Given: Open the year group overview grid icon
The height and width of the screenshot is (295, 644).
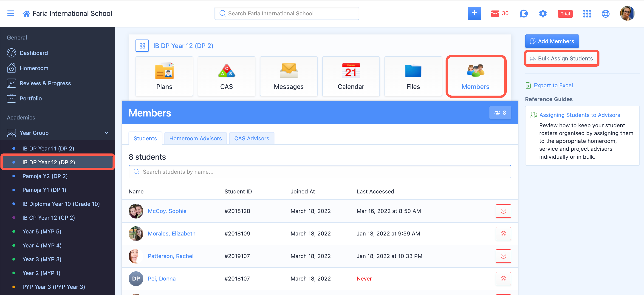Looking at the screenshot, I should tap(142, 46).
